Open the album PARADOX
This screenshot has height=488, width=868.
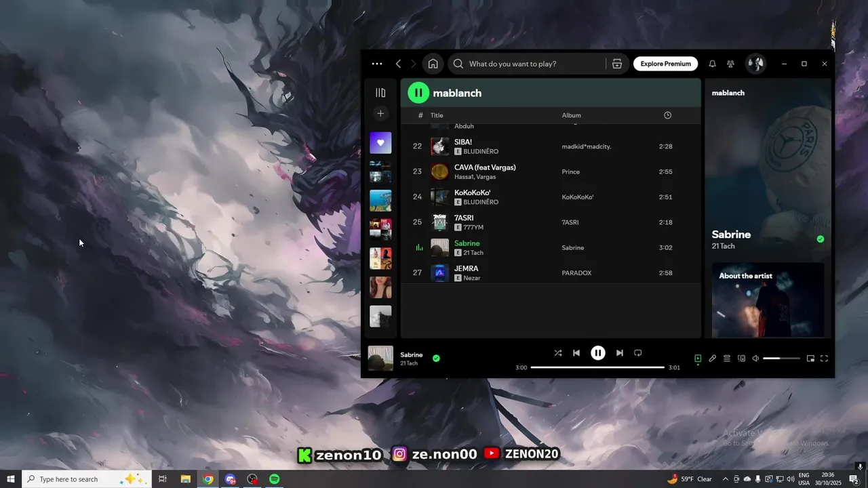click(x=576, y=273)
